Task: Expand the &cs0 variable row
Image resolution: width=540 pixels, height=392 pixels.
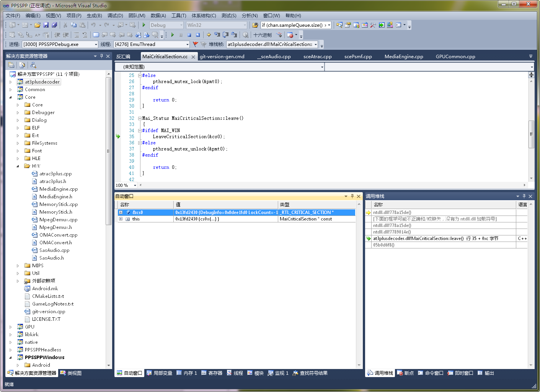Action: coord(121,212)
